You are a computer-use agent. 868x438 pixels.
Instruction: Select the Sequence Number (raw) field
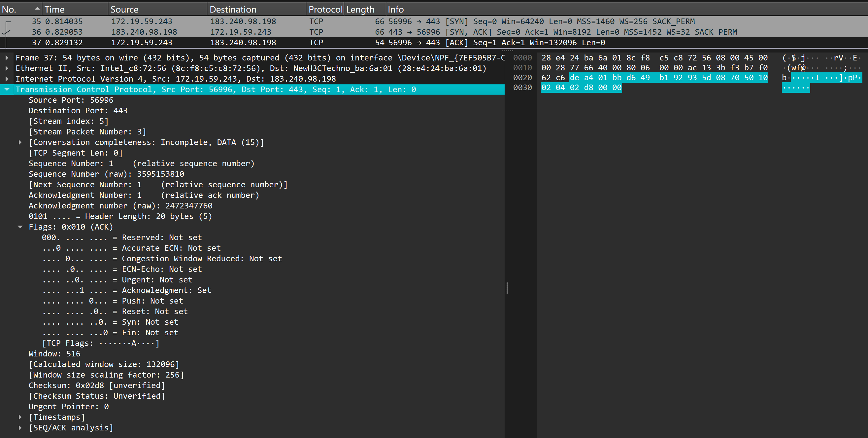pos(107,174)
